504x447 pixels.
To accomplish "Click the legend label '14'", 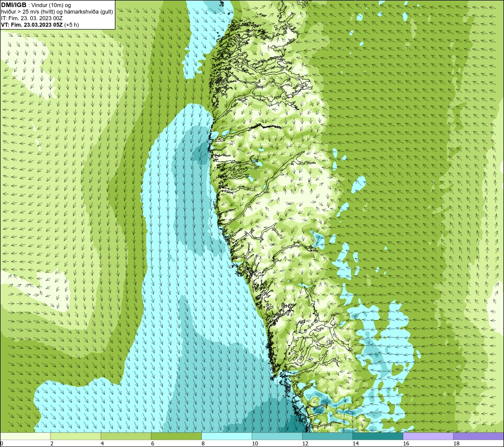I will tap(355, 444).
